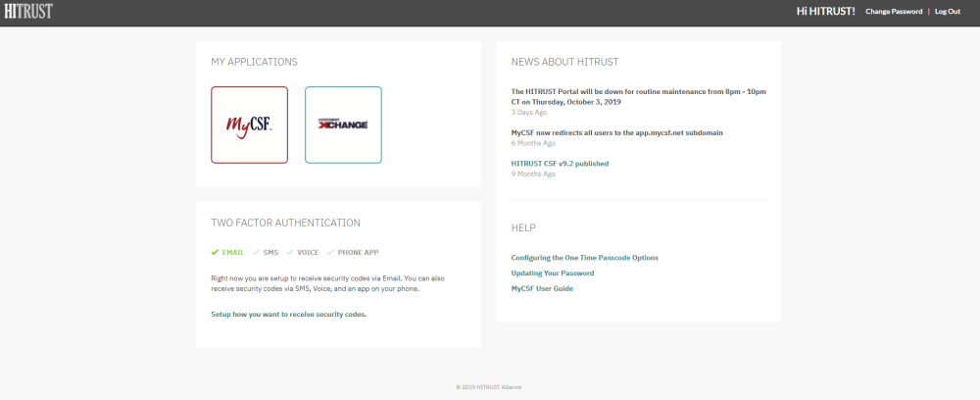Open the MyCSF User Guide link
The image size is (980, 400).
click(542, 289)
